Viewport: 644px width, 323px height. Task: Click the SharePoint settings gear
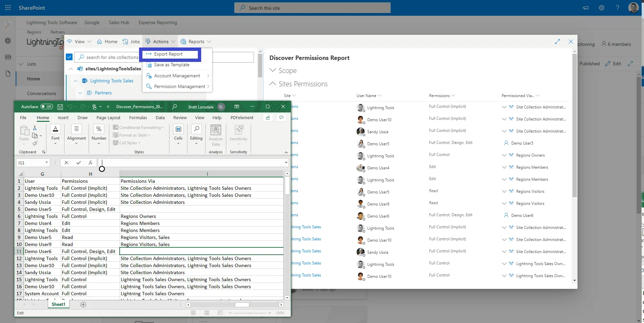coord(602,8)
